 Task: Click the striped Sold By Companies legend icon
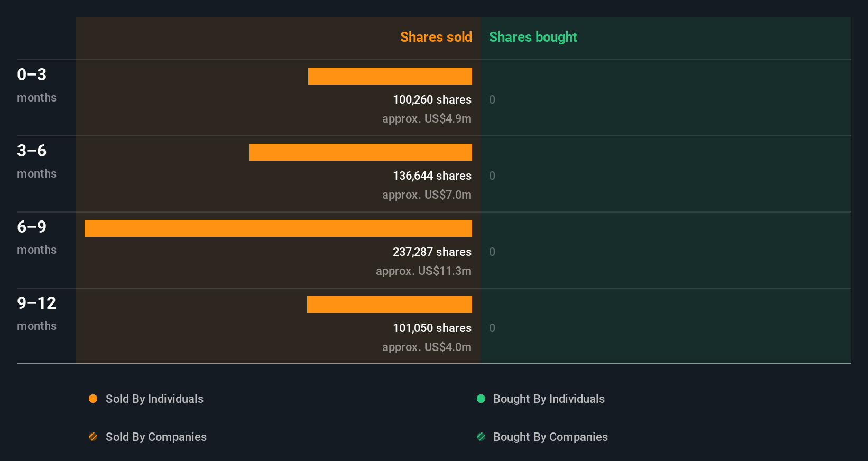93,437
